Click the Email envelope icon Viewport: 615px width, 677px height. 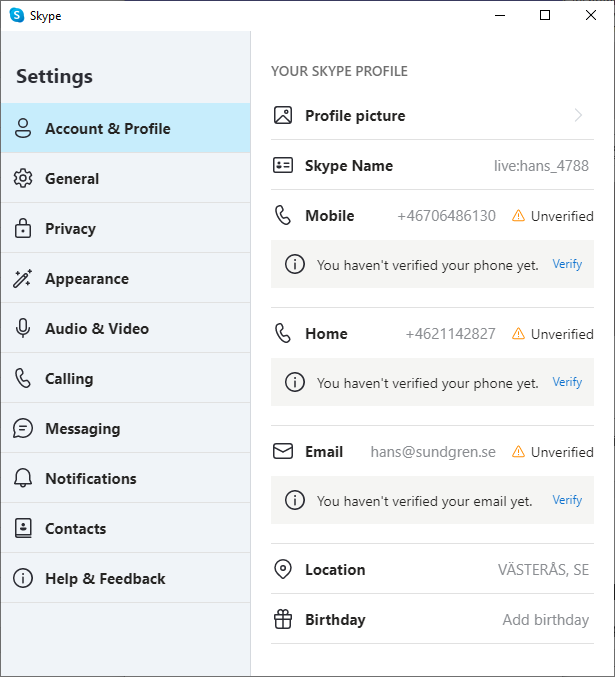[283, 452]
